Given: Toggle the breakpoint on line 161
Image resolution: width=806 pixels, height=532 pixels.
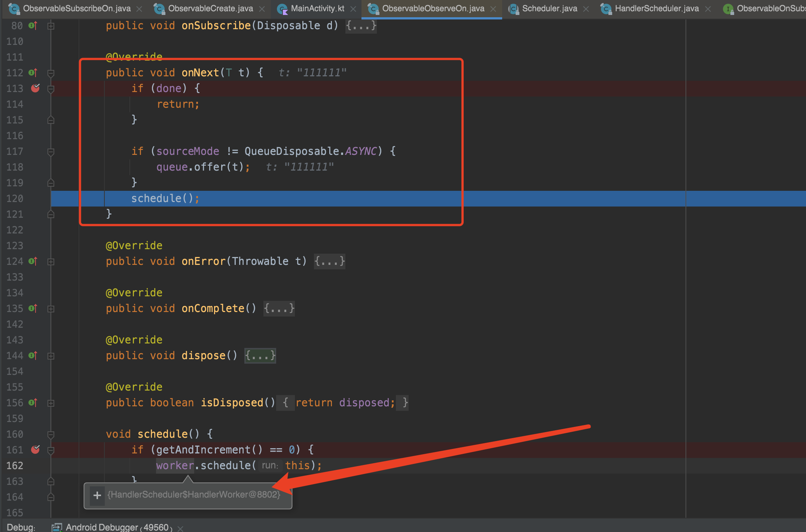Looking at the screenshot, I should pyautogui.click(x=36, y=450).
